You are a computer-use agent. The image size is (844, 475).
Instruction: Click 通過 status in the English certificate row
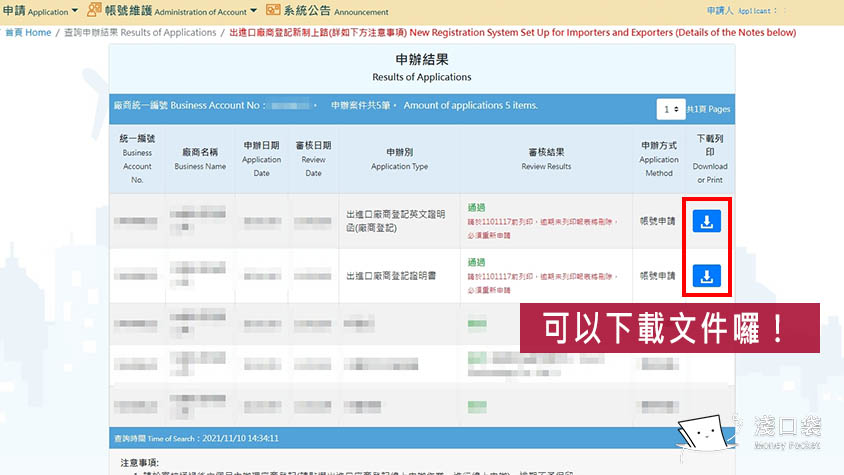tap(476, 207)
